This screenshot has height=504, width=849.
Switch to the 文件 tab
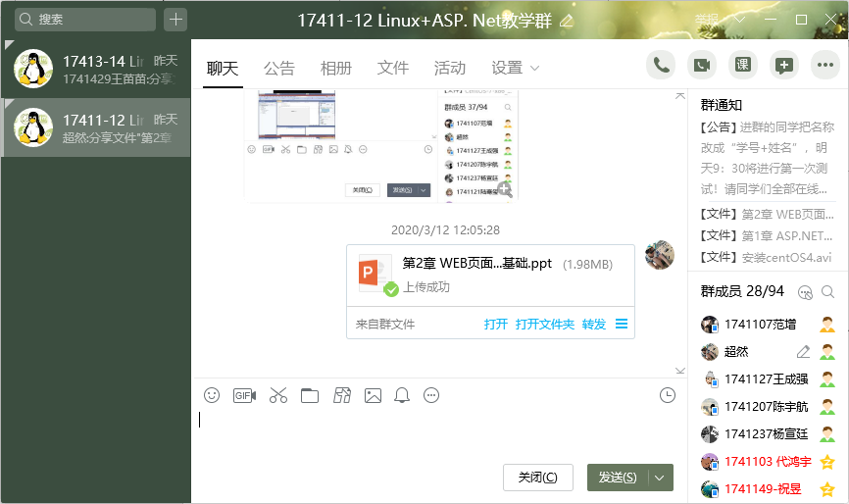pyautogui.click(x=392, y=68)
